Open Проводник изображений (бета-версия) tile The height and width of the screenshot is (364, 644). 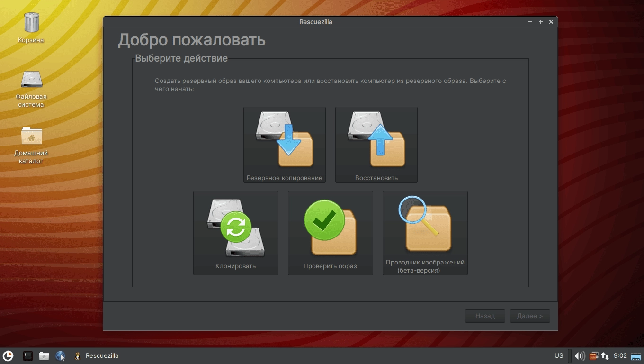click(425, 233)
